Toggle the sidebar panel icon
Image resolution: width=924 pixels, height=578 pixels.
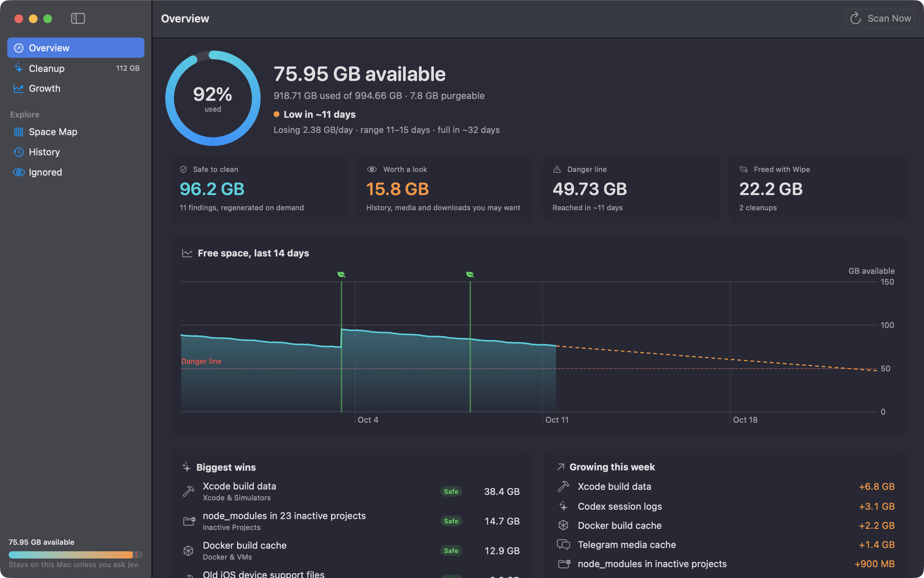(x=78, y=18)
